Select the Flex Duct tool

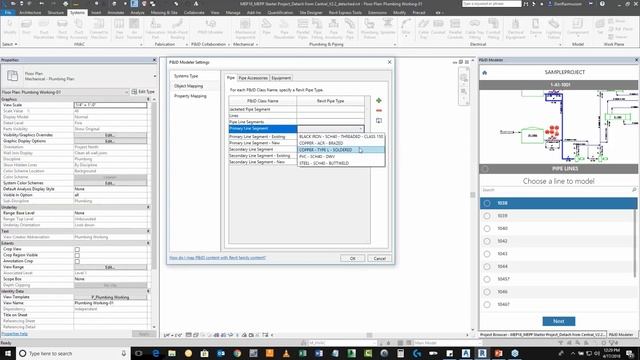tap(119, 28)
